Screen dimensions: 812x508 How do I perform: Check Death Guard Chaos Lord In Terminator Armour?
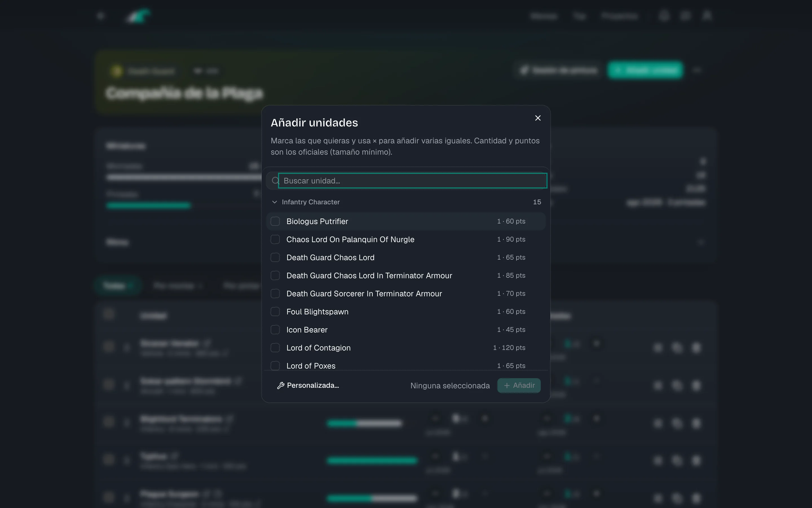(275, 275)
